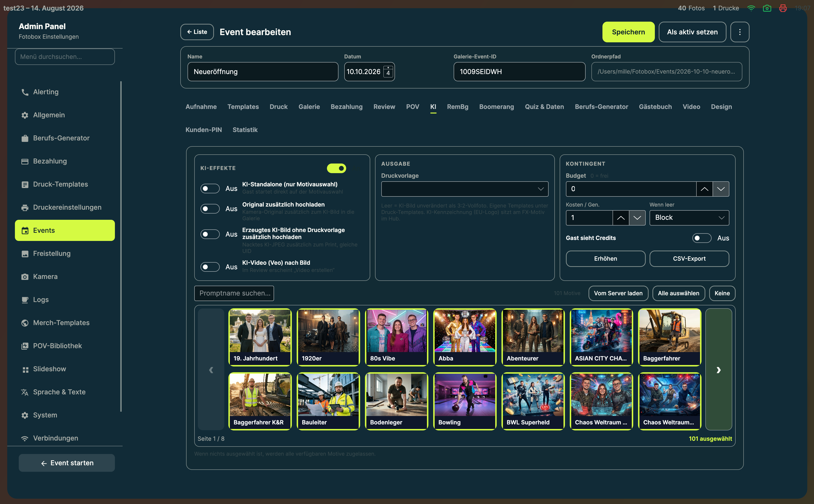Click the POV-Bibliothek library icon

click(x=25, y=346)
